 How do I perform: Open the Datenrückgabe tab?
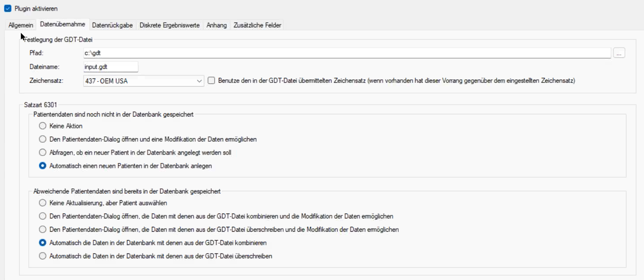[112, 25]
